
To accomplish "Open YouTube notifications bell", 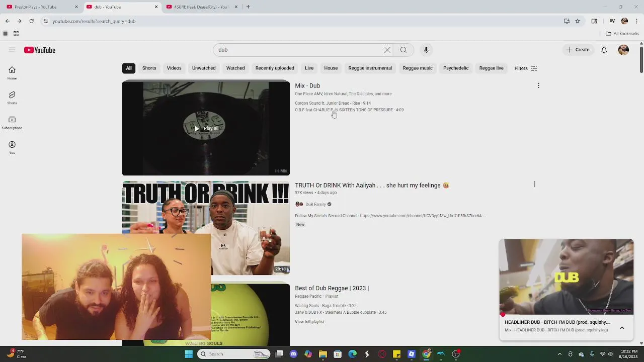I will click(x=604, y=50).
